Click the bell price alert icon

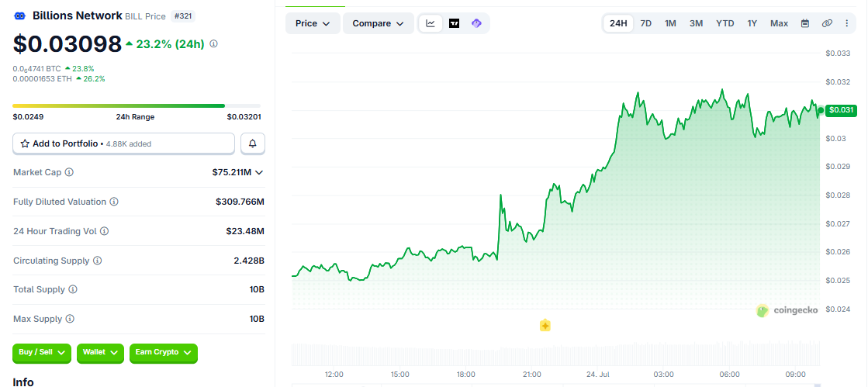(x=253, y=143)
